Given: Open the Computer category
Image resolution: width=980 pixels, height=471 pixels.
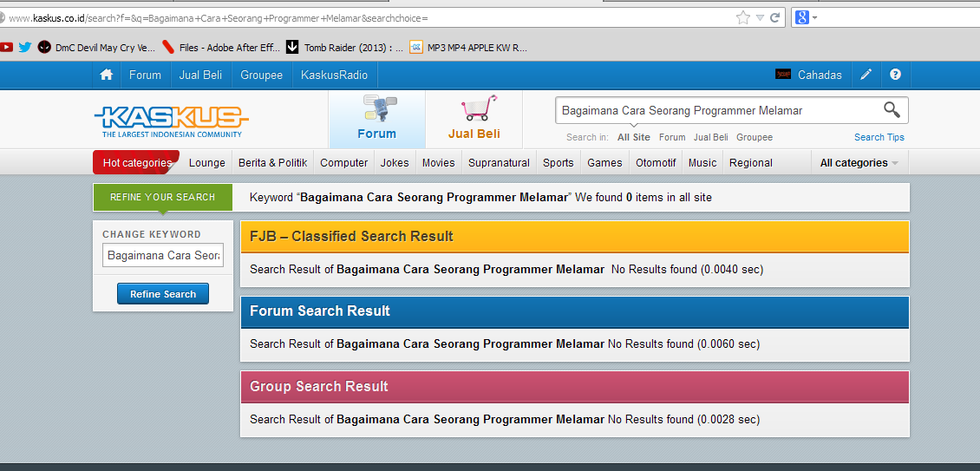Looking at the screenshot, I should [x=343, y=162].
